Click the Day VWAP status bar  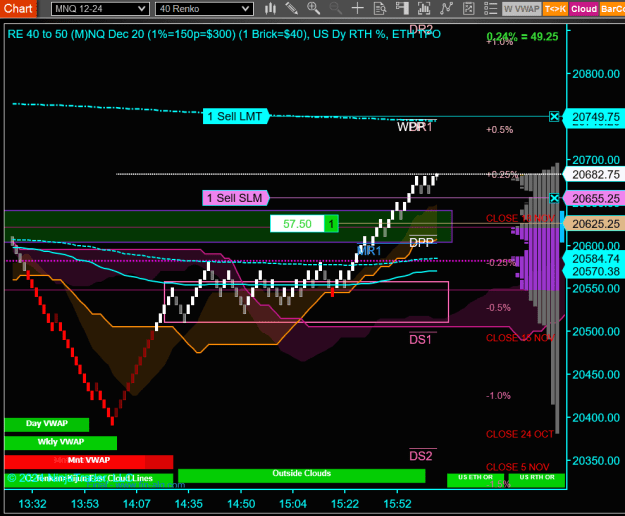[47, 424]
